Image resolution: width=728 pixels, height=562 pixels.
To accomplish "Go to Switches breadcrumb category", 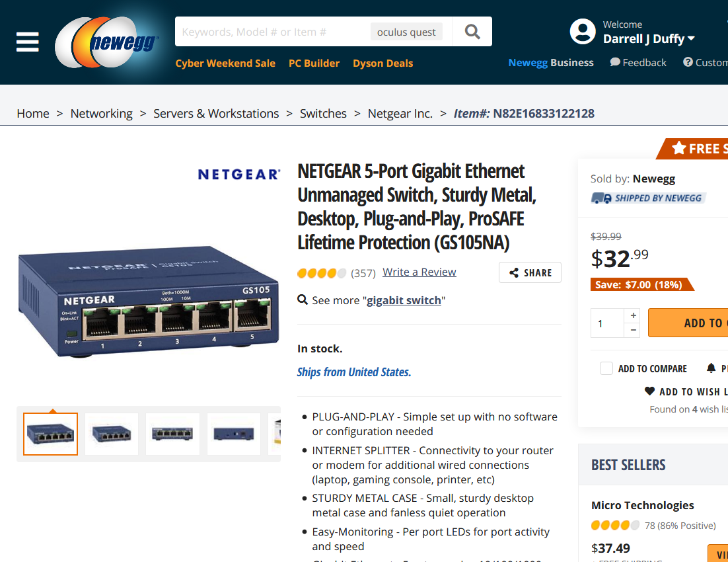I will pos(323,114).
